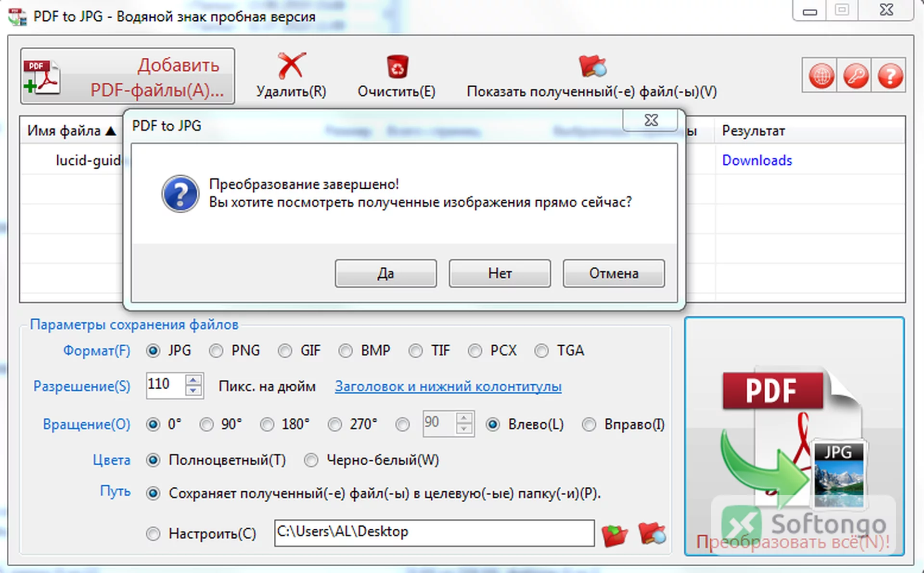Click the Да button
The width and height of the screenshot is (924, 573).
(386, 273)
